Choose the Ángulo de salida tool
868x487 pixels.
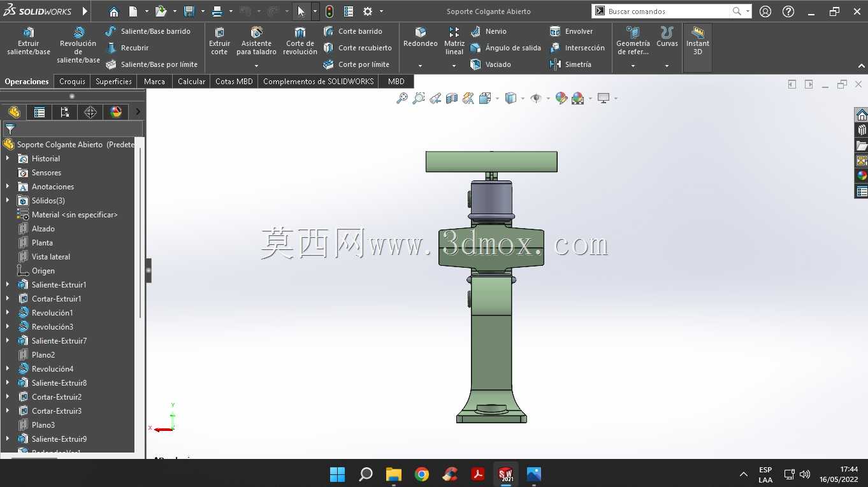[x=505, y=48]
